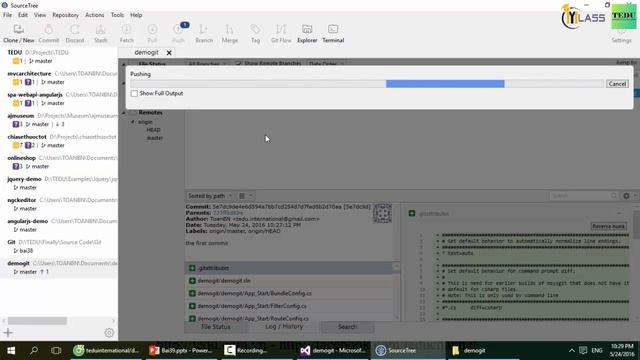640x360 pixels.
Task: Select HEAD under origin remote
Action: click(153, 130)
